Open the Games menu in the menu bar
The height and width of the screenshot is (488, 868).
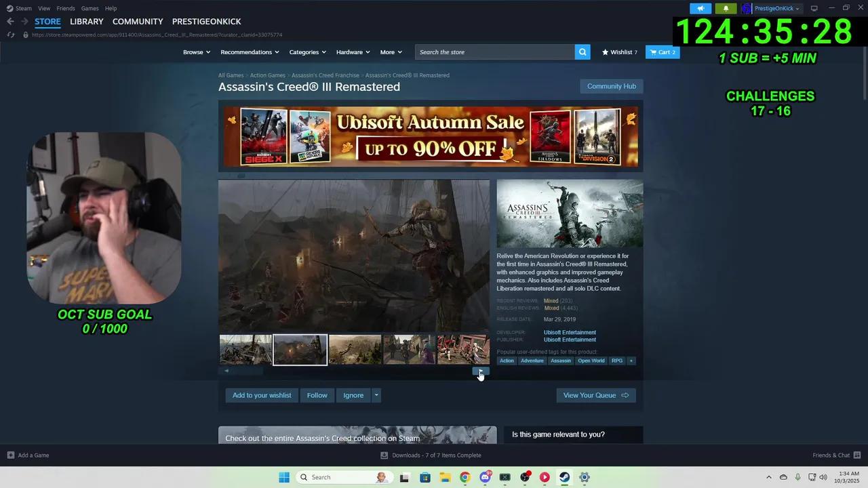click(90, 8)
